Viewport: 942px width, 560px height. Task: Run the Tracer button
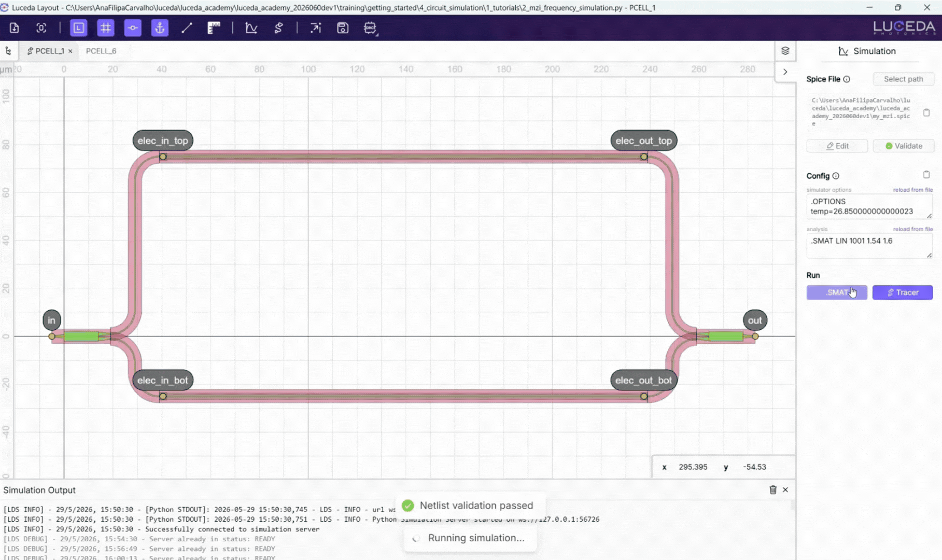click(902, 292)
